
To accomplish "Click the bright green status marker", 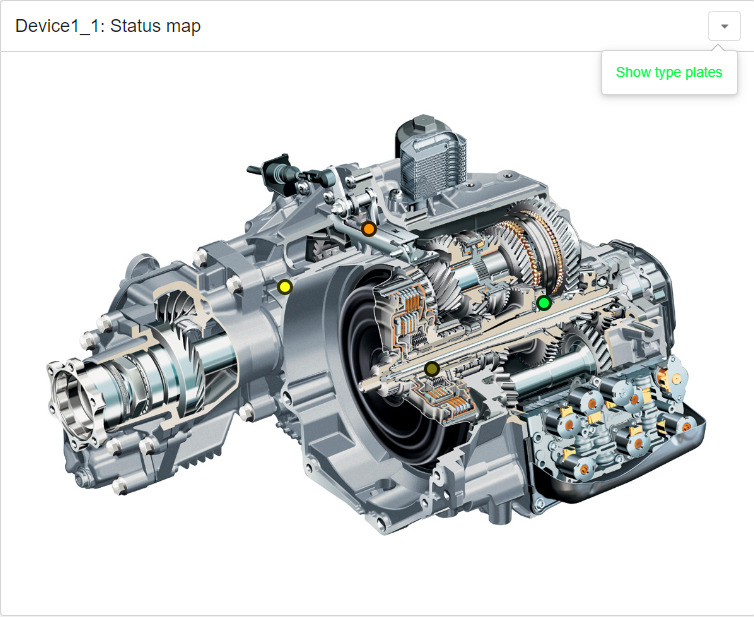I will pos(544,303).
